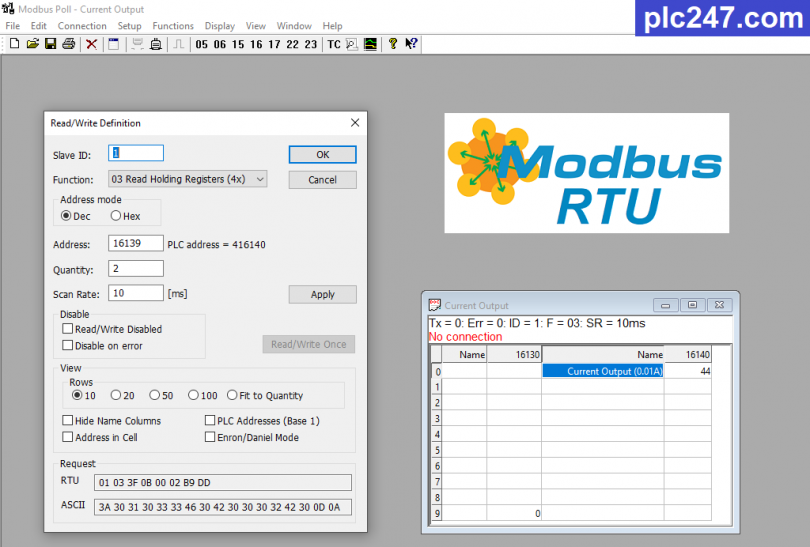Click the ASCII request field
810x547 pixels.
[223, 507]
